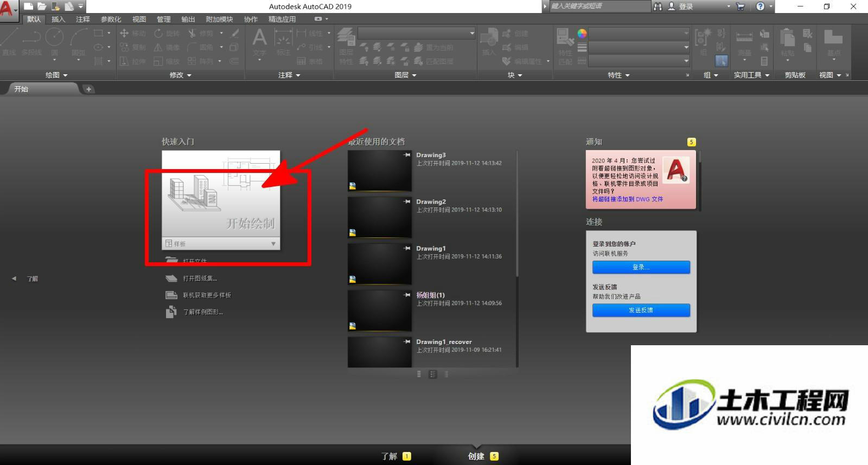Open the Drawing3 thumbnail
The height and width of the screenshot is (465, 868).
(x=380, y=171)
